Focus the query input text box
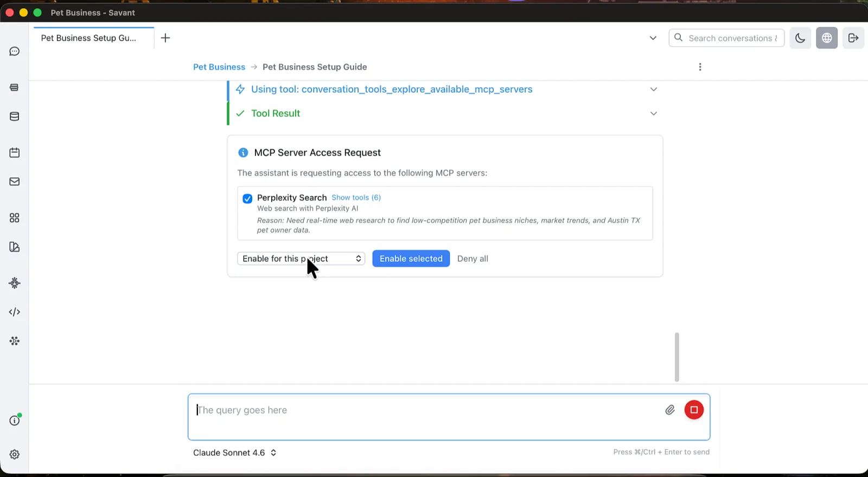The image size is (868, 477). pos(449,417)
